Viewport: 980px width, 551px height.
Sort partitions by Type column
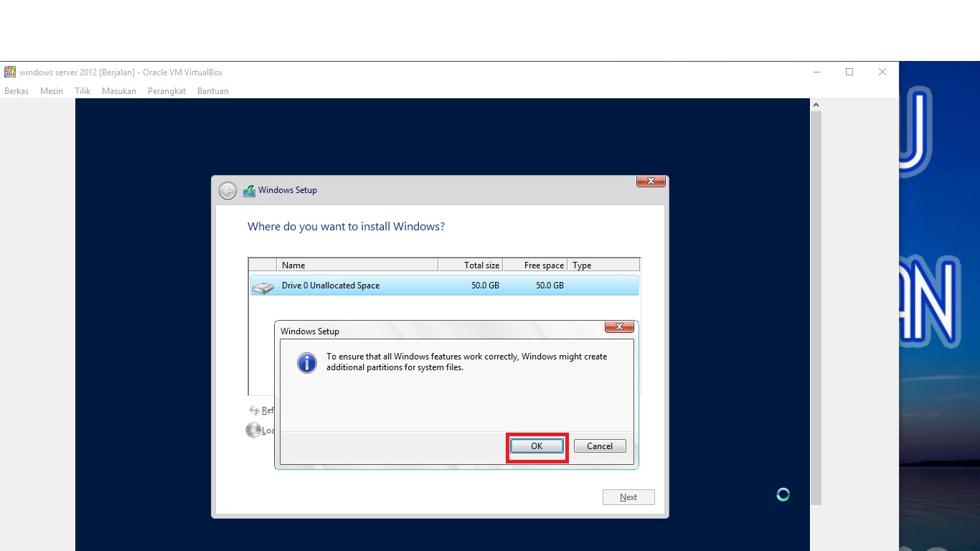click(603, 265)
